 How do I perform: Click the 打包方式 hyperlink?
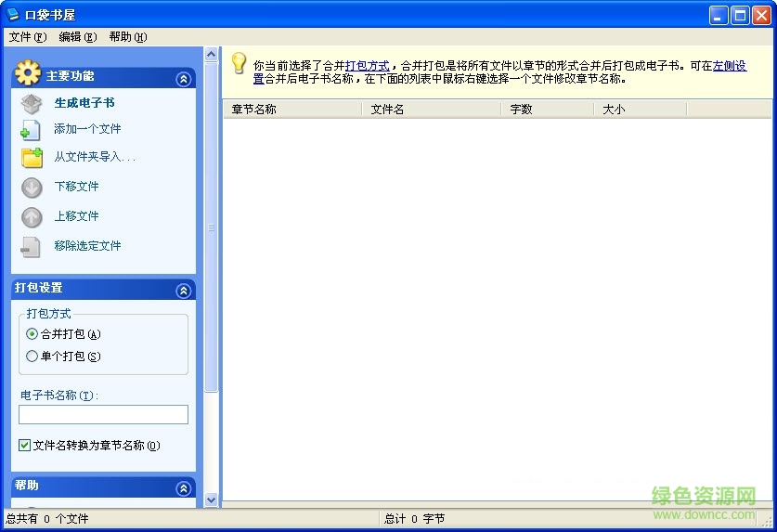(x=367, y=66)
